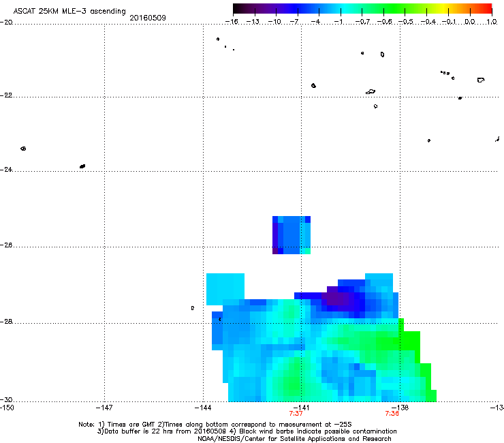Click the -28 latitude axis label
The image size is (504, 443).
[x=6, y=322]
